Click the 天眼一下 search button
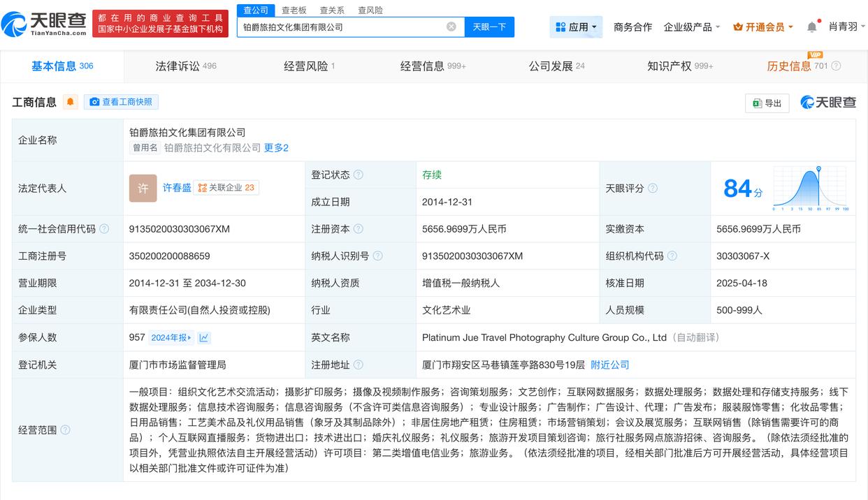The image size is (868, 500). (x=489, y=27)
